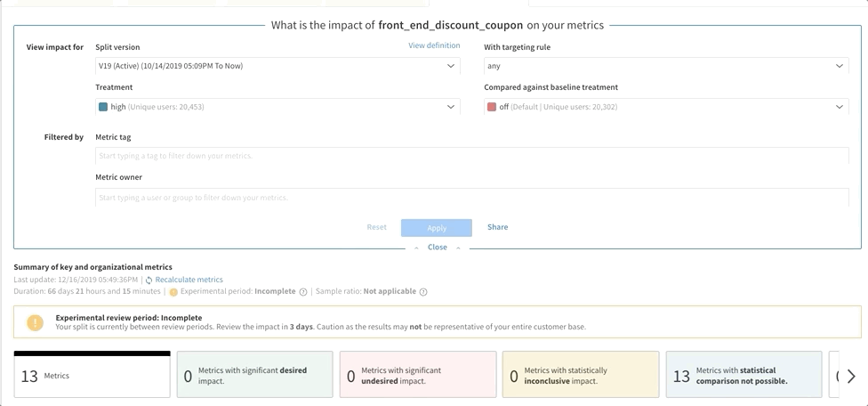
Task: Click the Sample ratio help question icon
Action: coord(423,292)
